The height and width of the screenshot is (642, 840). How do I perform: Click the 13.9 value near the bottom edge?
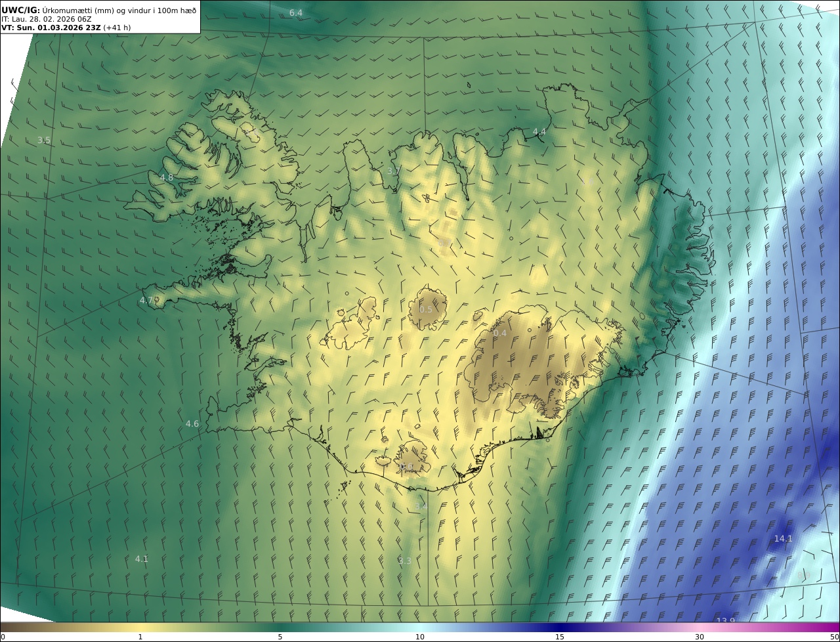click(x=725, y=621)
